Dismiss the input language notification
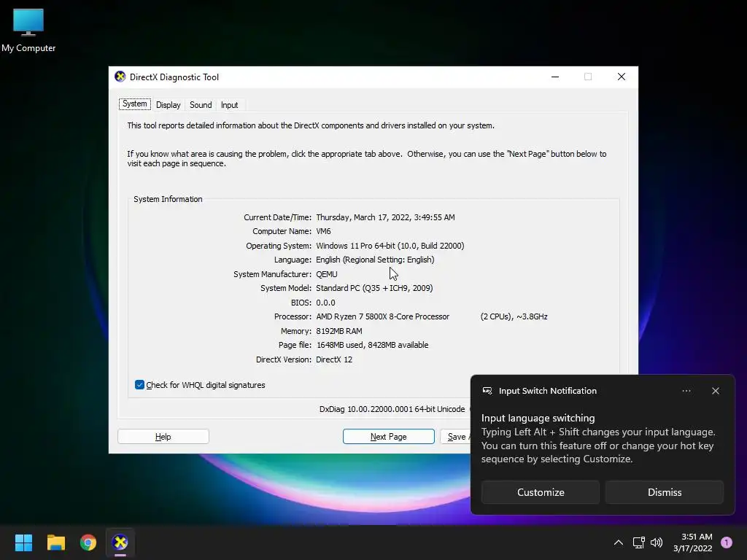The width and height of the screenshot is (747, 560). pyautogui.click(x=664, y=492)
